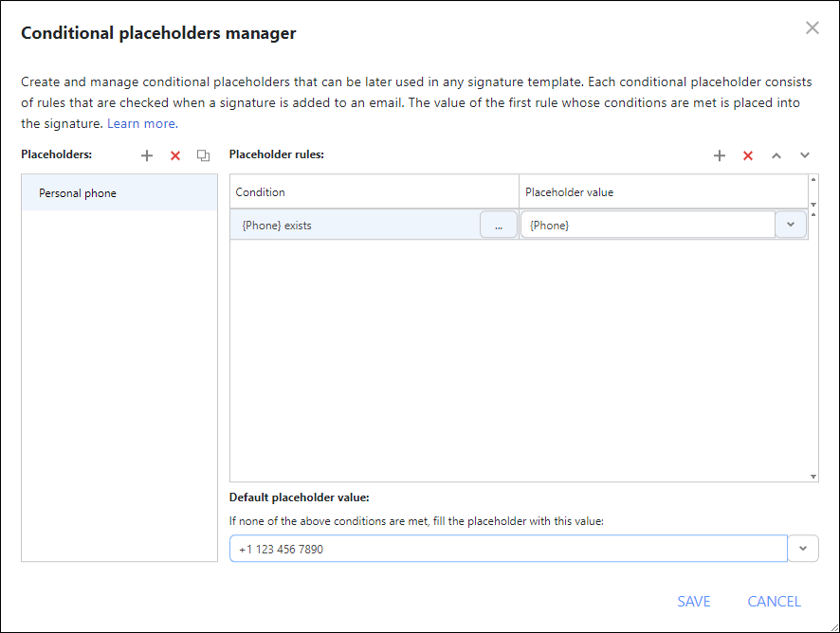Move the selected rule down

[x=804, y=154]
